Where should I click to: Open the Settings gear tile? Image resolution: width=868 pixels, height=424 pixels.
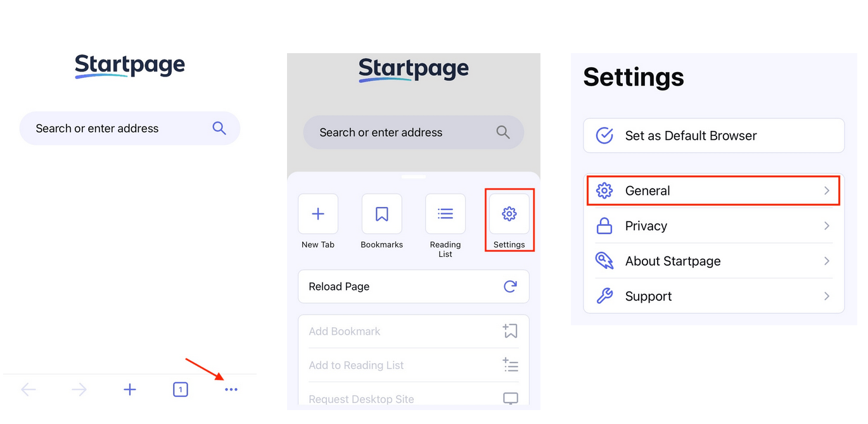point(509,214)
